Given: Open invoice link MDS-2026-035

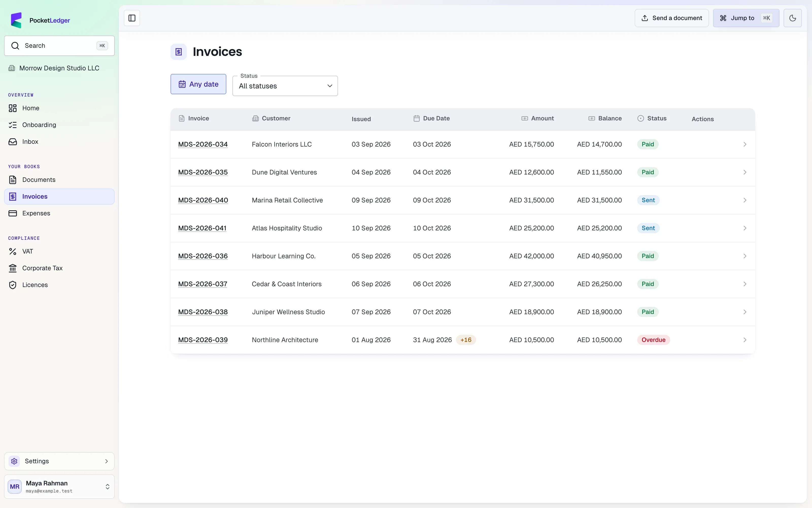Looking at the screenshot, I should click(203, 172).
